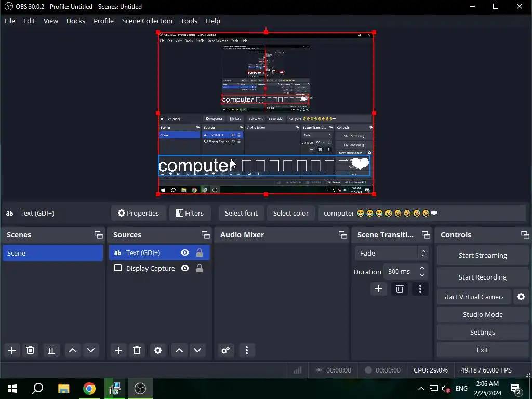Open source properties gear in Sources dock
The height and width of the screenshot is (399, 532).
click(x=158, y=350)
